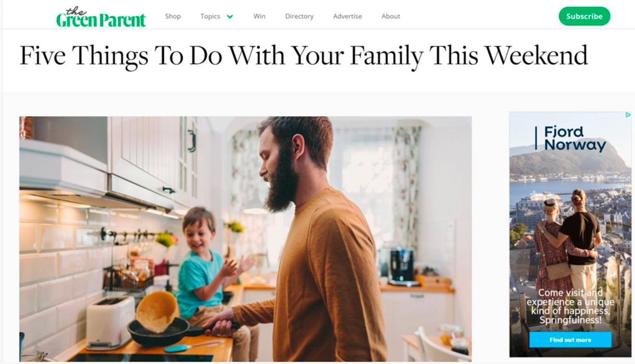Click the boy in teal shirt
The height and width of the screenshot is (364, 635).
(210, 270)
